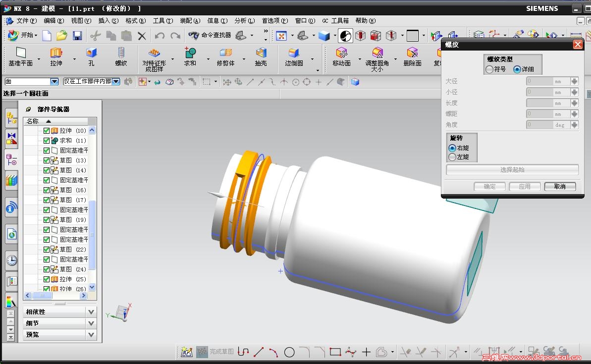Select the 右旋 rotation radio

pos(452,148)
